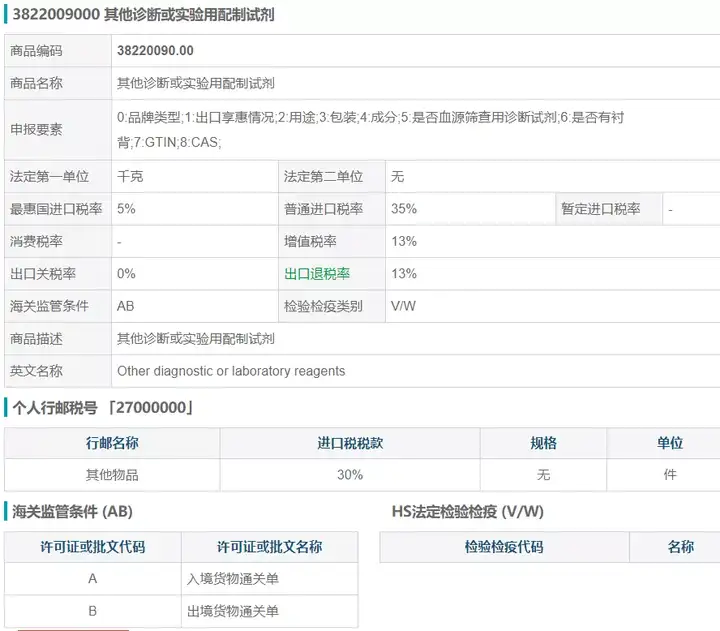720x631 pixels.
Task: Click the 入境货物通关单 cell
Action: 270,579
